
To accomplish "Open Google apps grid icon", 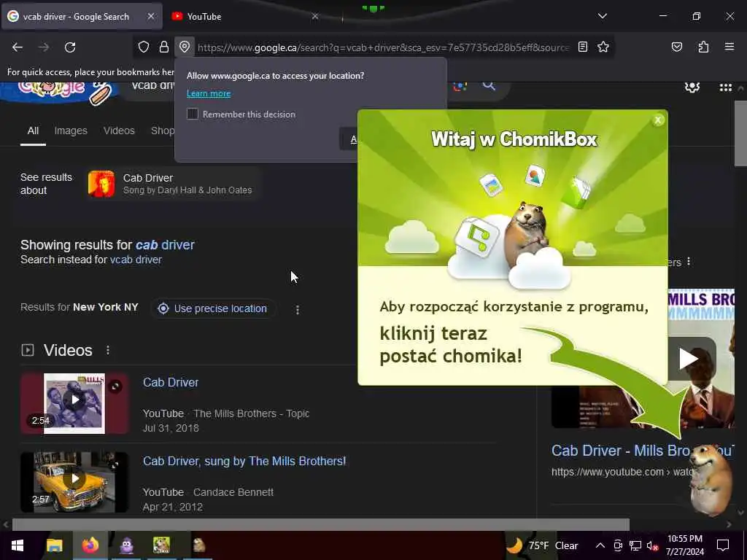I will point(726,87).
